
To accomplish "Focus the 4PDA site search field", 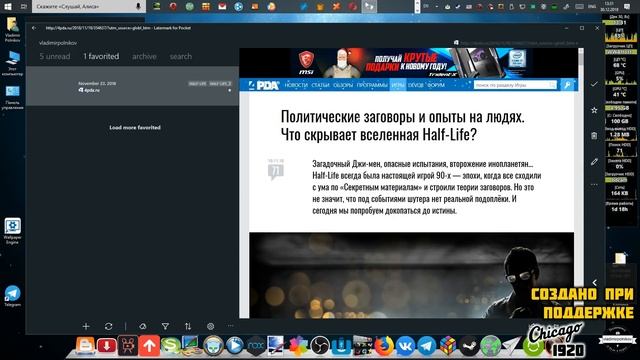I will point(515,85).
